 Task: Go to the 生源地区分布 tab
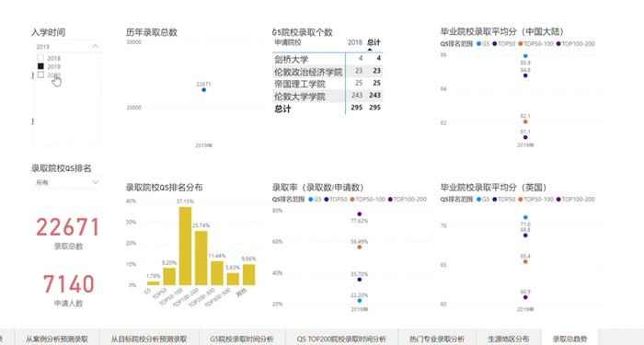tap(509, 339)
